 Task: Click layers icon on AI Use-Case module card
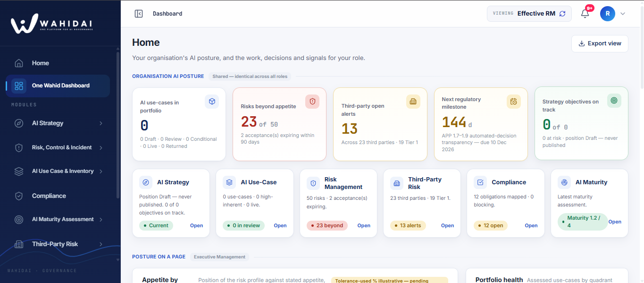[x=229, y=182]
